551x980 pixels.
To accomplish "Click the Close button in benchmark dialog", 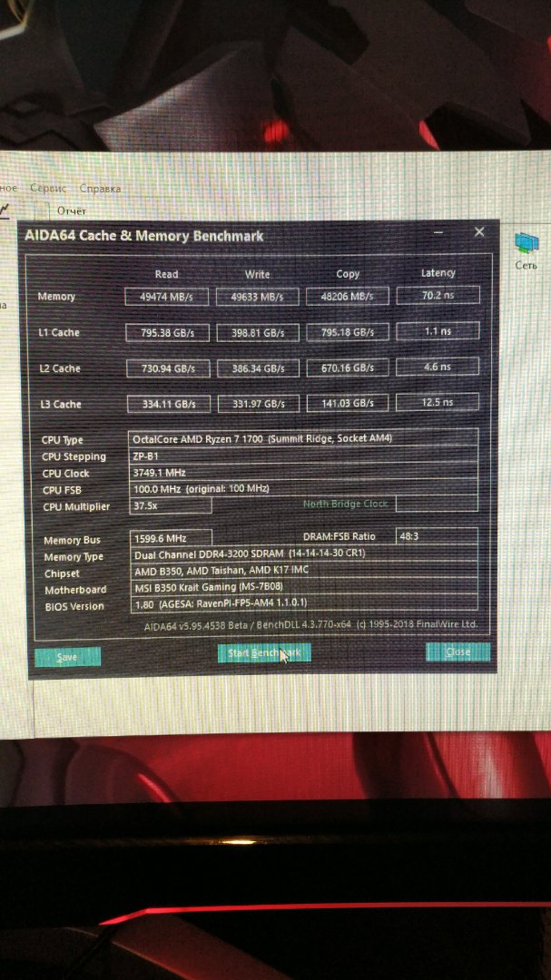I will 458,652.
